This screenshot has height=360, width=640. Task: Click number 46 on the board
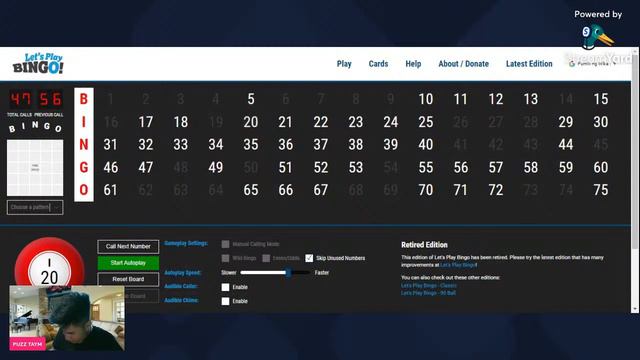coord(110,167)
